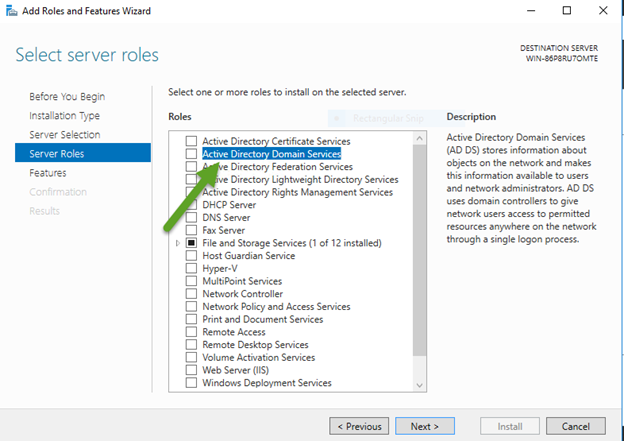
Task: Maximize the Add Roles wizard window
Action: [567, 11]
